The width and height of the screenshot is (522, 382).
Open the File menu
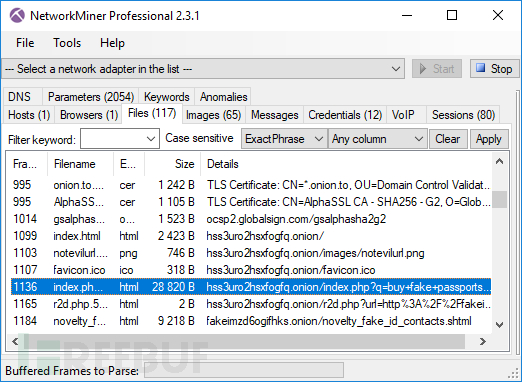pos(25,43)
